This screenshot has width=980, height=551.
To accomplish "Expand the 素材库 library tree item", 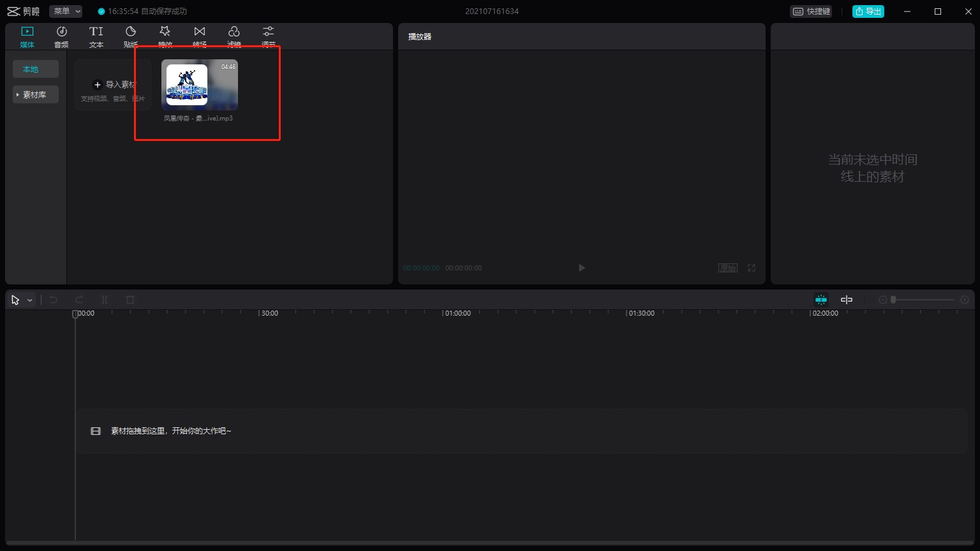I will [x=36, y=94].
